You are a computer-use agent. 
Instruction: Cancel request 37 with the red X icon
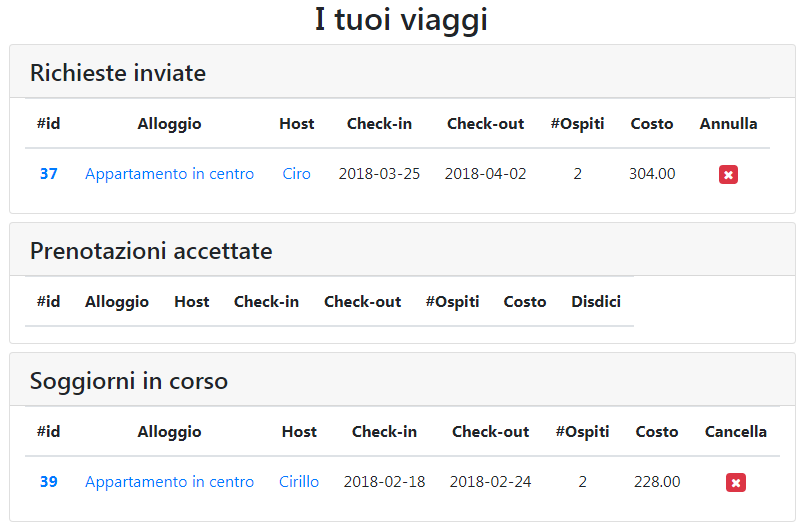point(728,175)
